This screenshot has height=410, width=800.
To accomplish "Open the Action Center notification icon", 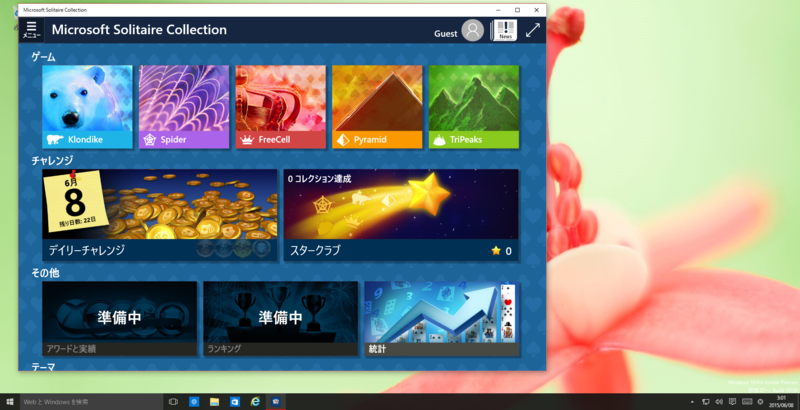I will [732, 402].
